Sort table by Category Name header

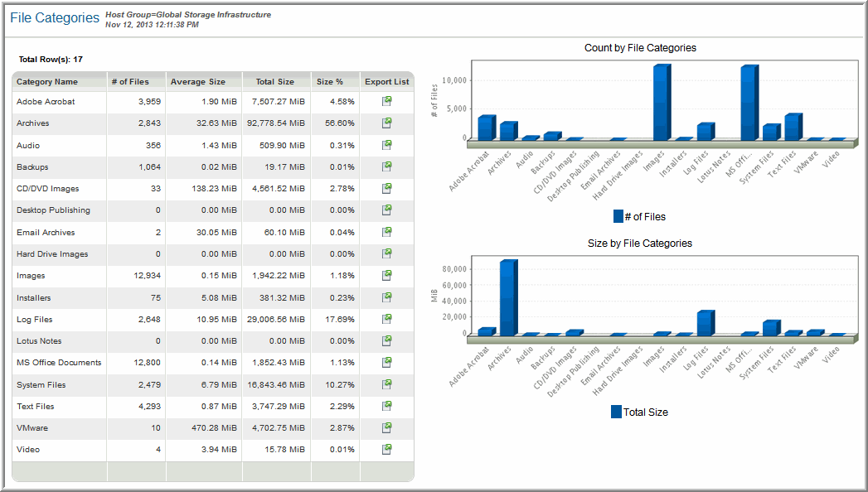[x=47, y=82]
